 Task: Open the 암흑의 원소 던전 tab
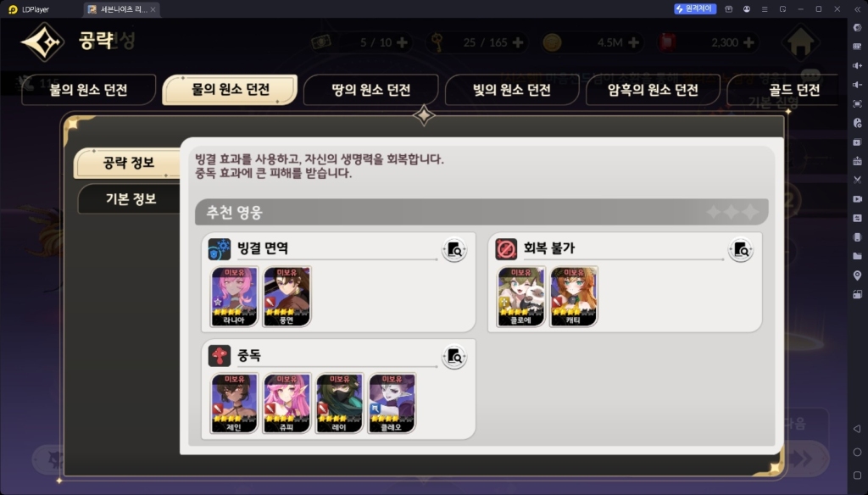point(653,90)
